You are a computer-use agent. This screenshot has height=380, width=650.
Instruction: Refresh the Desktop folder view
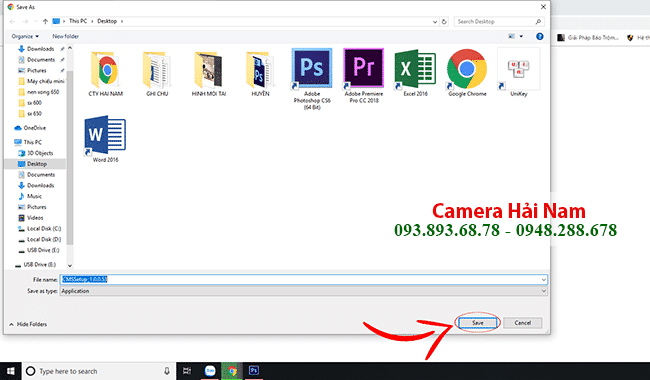(444, 22)
